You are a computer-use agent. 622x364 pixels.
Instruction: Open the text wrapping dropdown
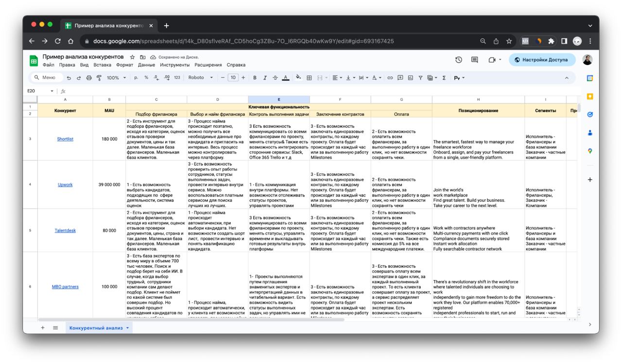pos(363,78)
